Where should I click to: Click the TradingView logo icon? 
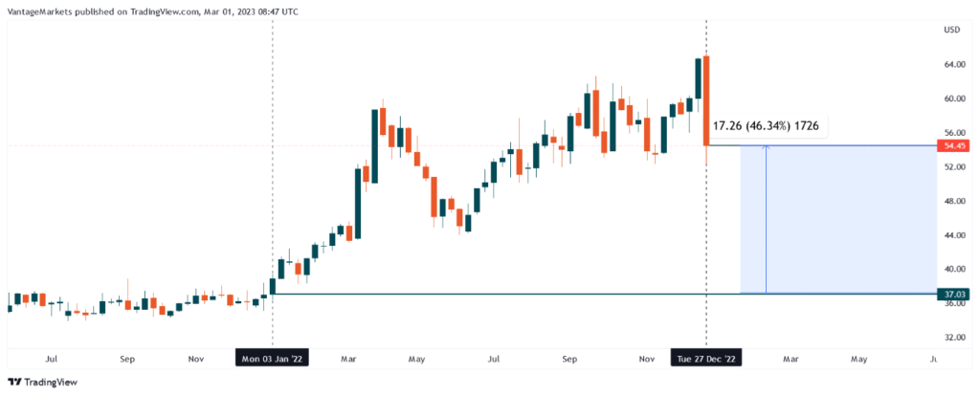(x=14, y=383)
